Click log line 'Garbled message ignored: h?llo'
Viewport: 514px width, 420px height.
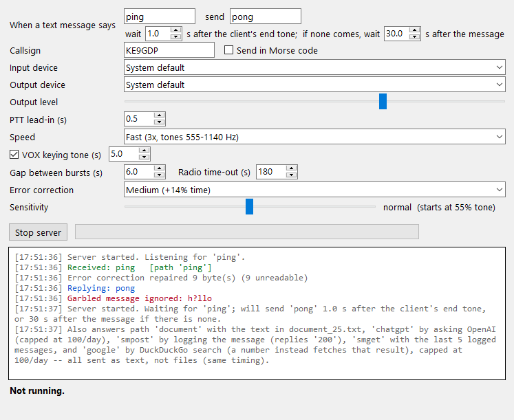coord(113,298)
